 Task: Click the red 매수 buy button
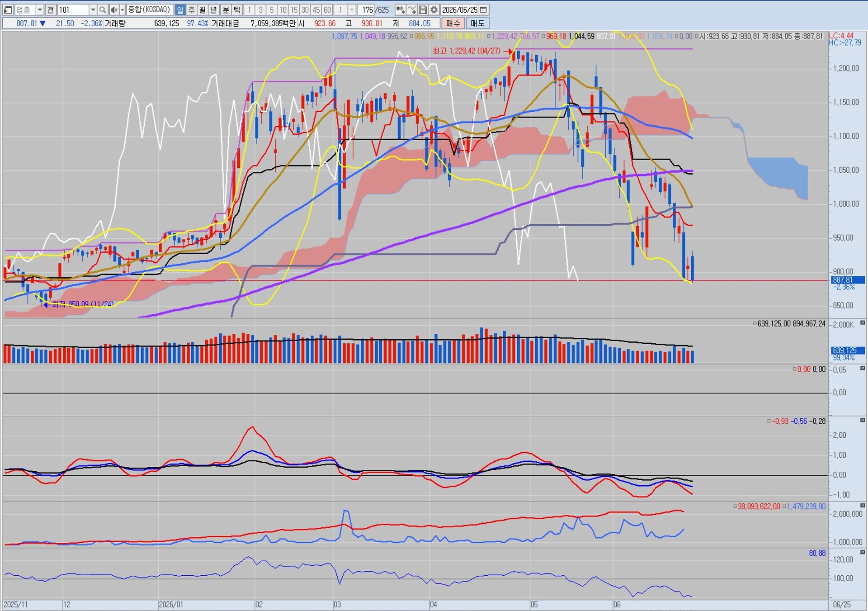[x=453, y=23]
